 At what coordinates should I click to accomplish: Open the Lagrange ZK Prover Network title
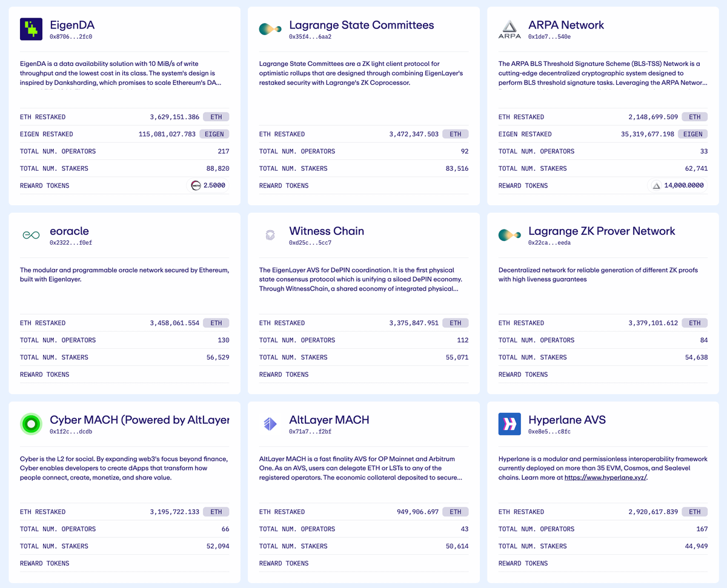click(x=602, y=231)
